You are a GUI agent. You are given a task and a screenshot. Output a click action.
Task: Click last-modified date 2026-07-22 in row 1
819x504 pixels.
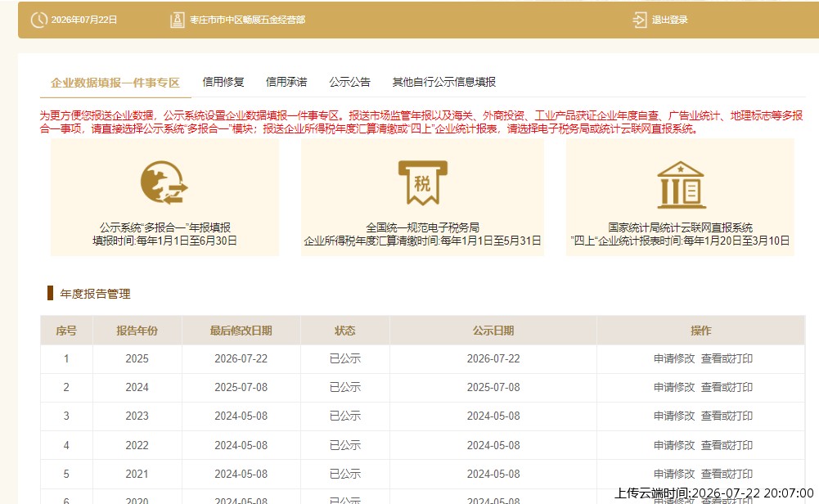click(241, 359)
